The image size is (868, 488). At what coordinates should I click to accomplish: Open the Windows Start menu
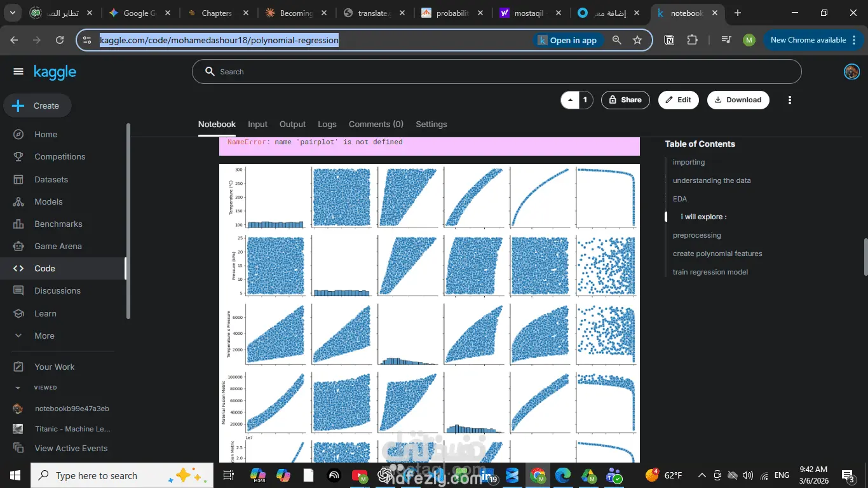point(15,475)
